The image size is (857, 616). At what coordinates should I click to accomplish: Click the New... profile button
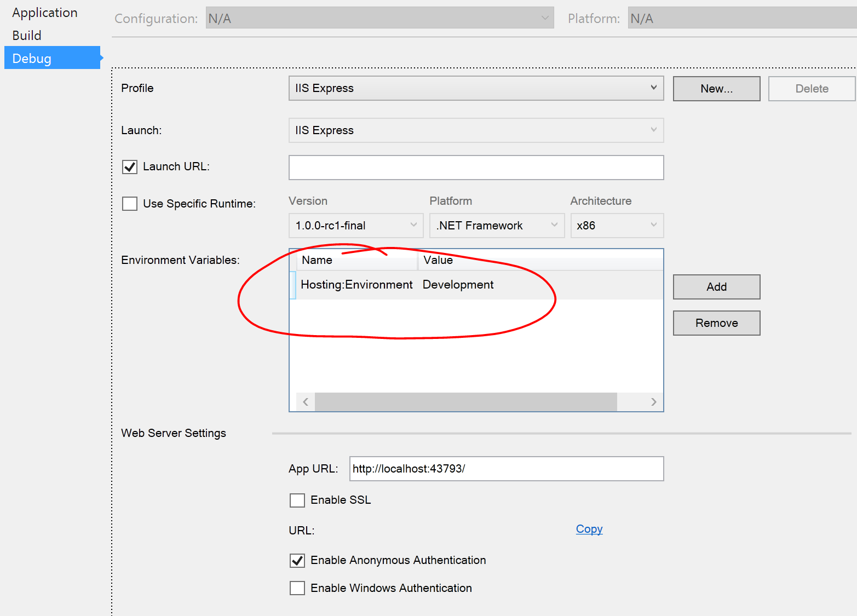[x=716, y=89]
